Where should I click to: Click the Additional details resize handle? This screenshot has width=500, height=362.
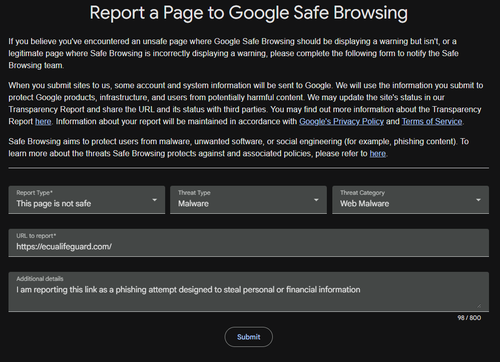click(479, 305)
